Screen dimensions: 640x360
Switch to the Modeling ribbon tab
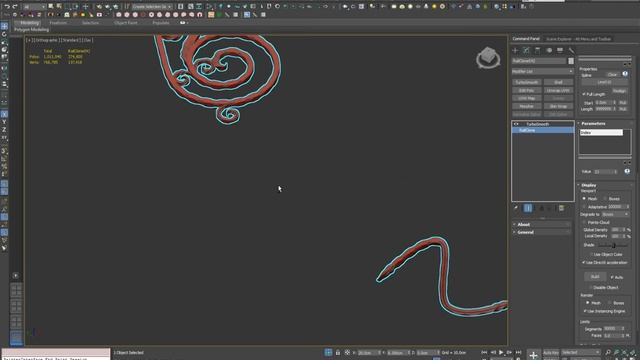(x=29, y=23)
